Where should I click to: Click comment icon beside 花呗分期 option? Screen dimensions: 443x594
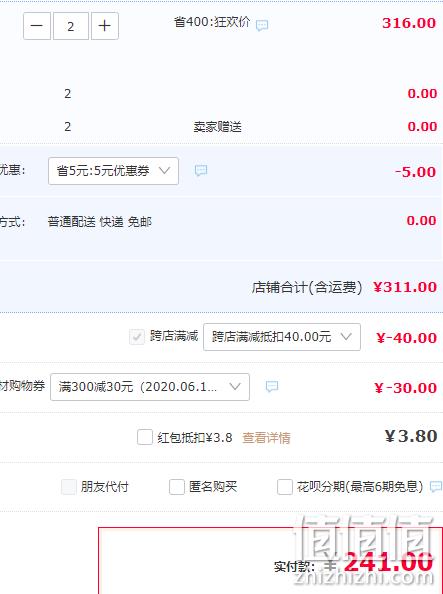coord(436,486)
